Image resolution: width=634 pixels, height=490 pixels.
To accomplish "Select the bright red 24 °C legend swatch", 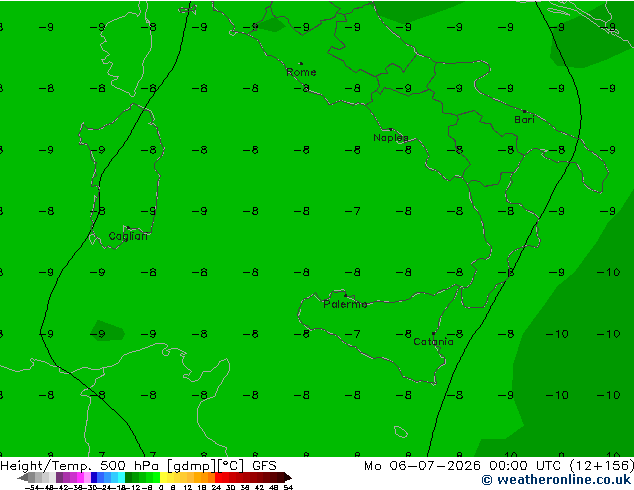I will click(x=218, y=477).
